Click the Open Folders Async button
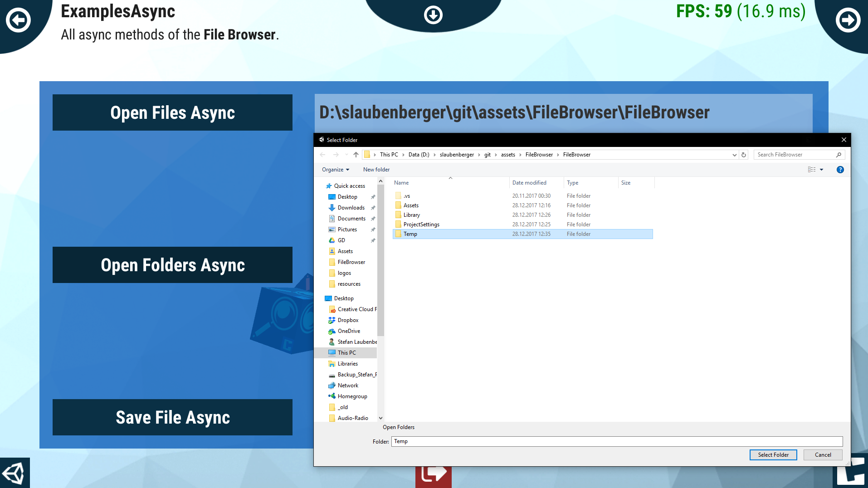Image resolution: width=868 pixels, height=488 pixels. click(x=172, y=265)
